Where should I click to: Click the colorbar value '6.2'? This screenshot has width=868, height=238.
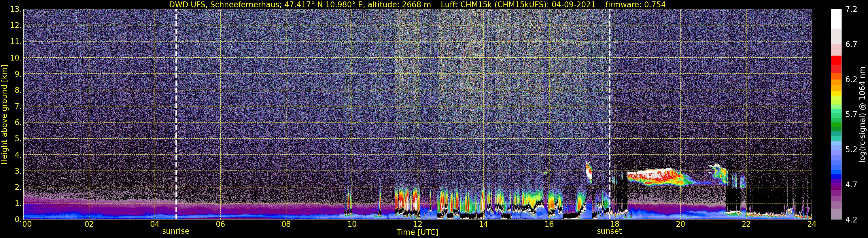pos(851,79)
